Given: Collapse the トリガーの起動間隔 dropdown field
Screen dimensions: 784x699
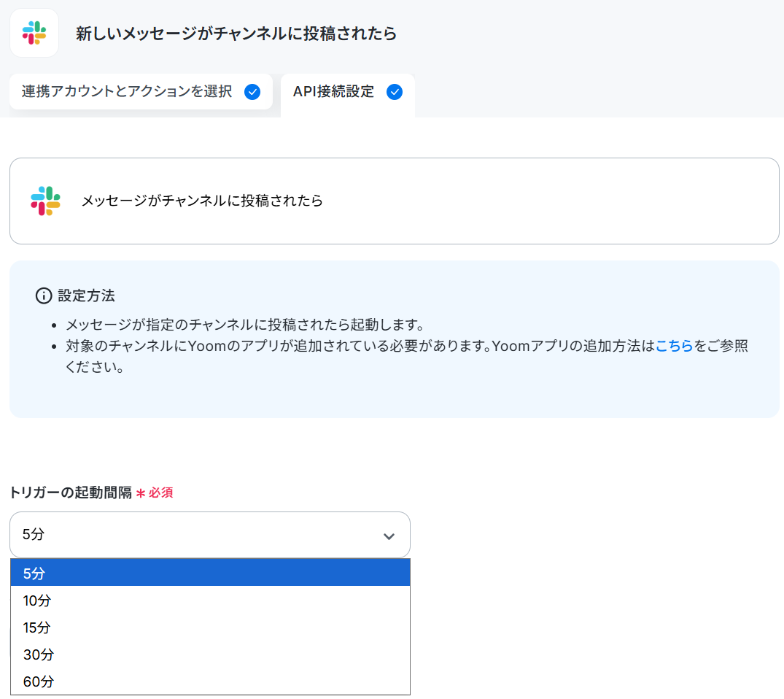Looking at the screenshot, I should [x=210, y=534].
